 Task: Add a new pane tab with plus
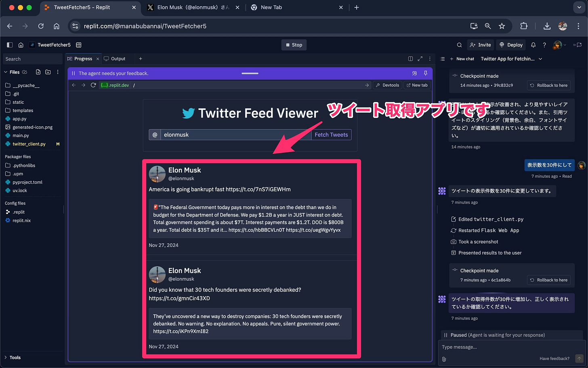(141, 59)
